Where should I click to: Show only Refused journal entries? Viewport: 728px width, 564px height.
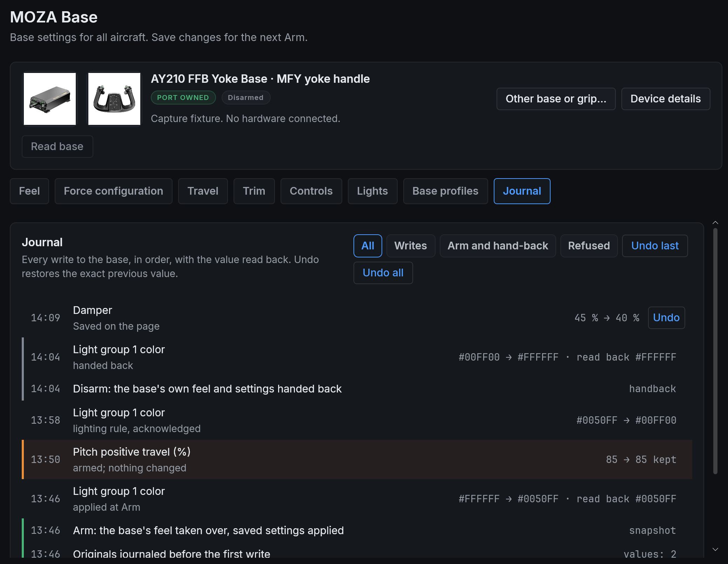pyautogui.click(x=589, y=246)
